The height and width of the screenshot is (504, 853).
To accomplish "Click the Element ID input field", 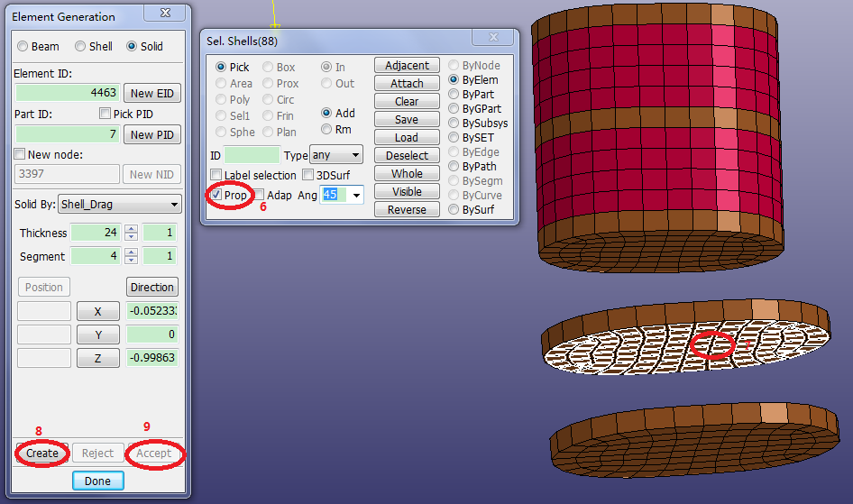I will (x=68, y=93).
